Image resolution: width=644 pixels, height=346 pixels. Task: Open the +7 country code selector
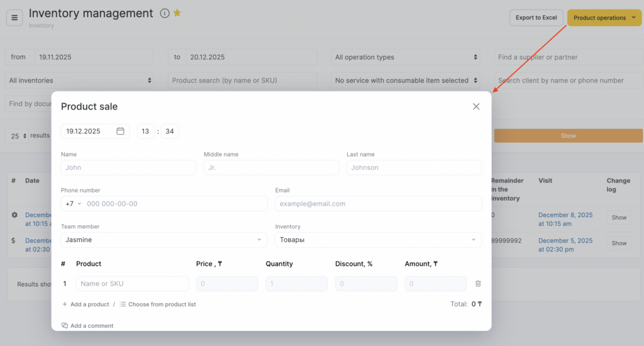pyautogui.click(x=73, y=204)
